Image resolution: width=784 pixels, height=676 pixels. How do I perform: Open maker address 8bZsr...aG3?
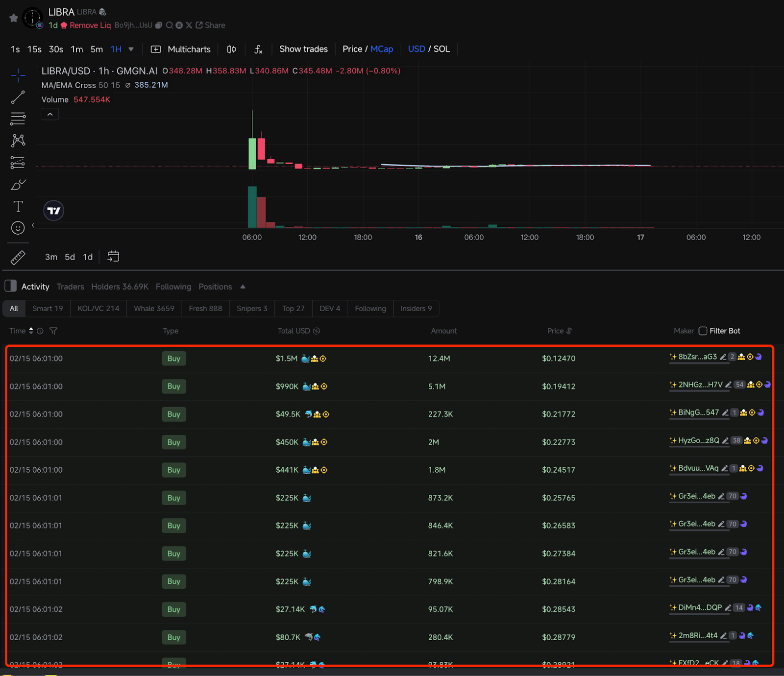[x=697, y=357]
